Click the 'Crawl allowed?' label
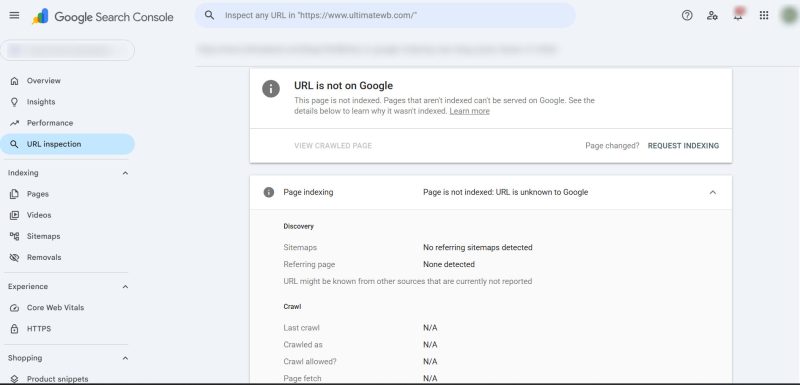This screenshot has width=800, height=385. tap(310, 362)
